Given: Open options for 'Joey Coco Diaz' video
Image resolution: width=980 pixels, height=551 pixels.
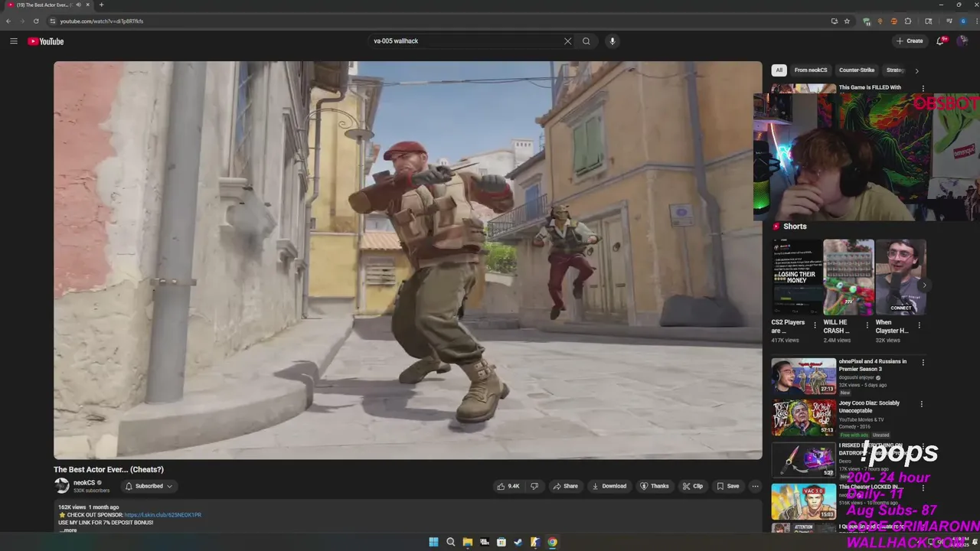Looking at the screenshot, I should (x=921, y=404).
